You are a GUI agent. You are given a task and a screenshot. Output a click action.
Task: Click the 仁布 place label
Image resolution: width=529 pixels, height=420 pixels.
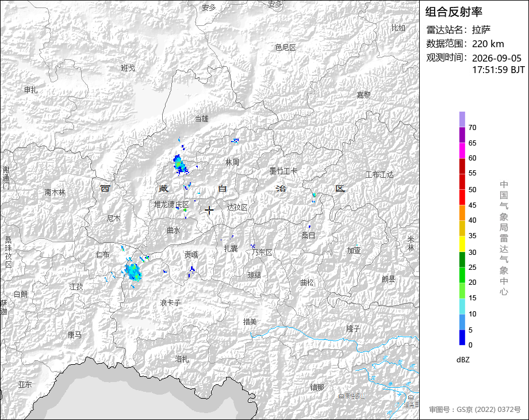pyautogui.click(x=102, y=254)
